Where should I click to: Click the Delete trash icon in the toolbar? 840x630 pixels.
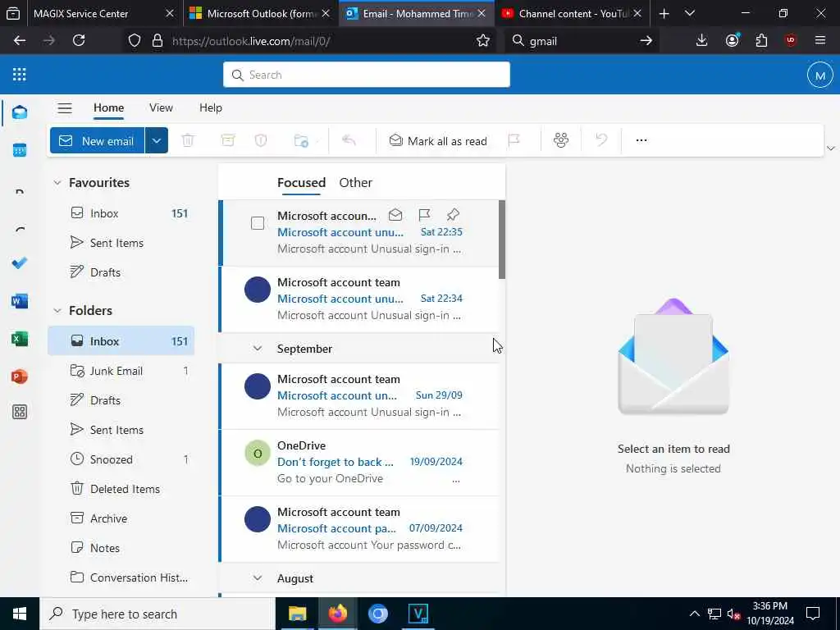(x=188, y=141)
